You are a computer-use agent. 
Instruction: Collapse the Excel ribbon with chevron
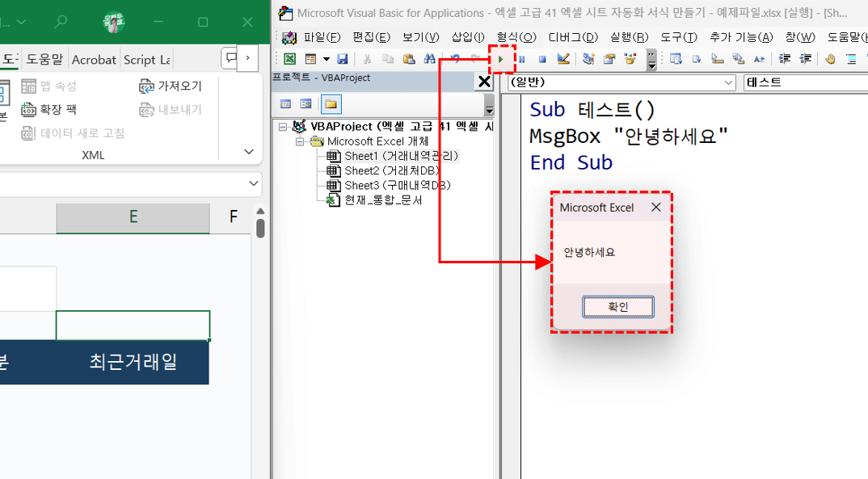[248, 152]
